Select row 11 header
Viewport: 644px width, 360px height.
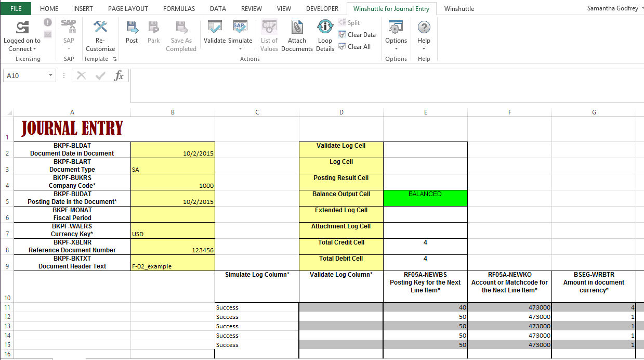(7, 307)
